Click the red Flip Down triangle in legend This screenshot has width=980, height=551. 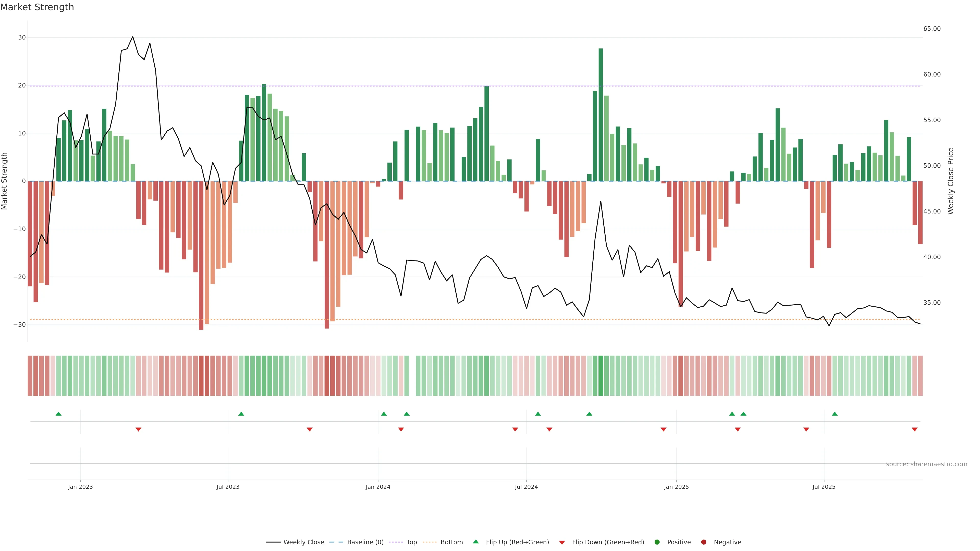click(562, 543)
